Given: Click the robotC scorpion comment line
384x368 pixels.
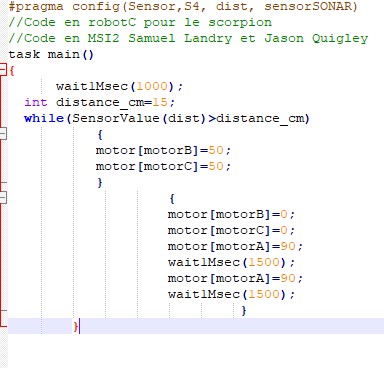Looking at the screenshot, I should (x=140, y=22).
